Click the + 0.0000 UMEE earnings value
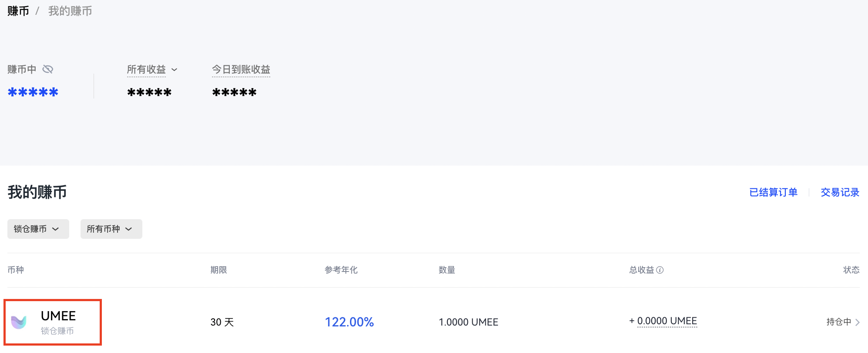The height and width of the screenshot is (353, 868). 663,321
